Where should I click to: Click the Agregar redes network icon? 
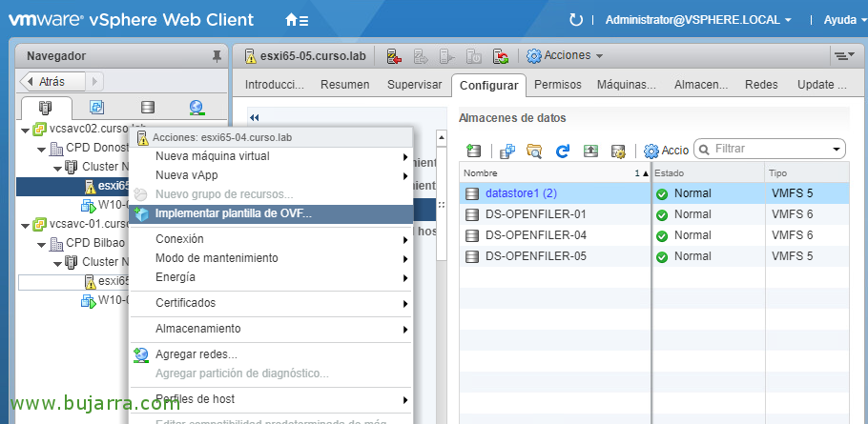point(141,354)
